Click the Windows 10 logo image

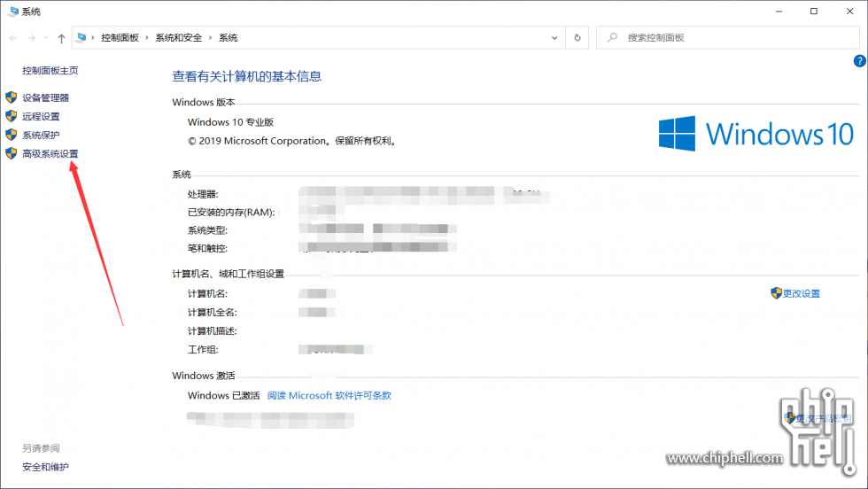click(756, 134)
